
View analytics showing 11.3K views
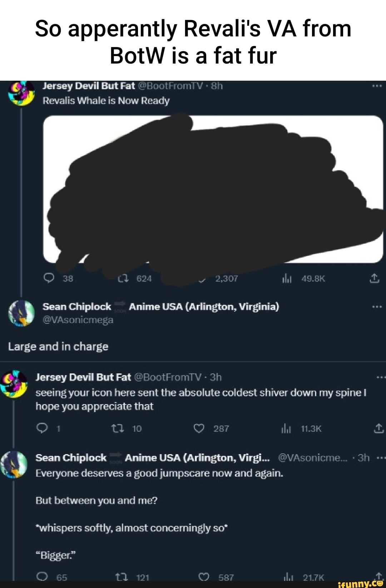(x=286, y=428)
